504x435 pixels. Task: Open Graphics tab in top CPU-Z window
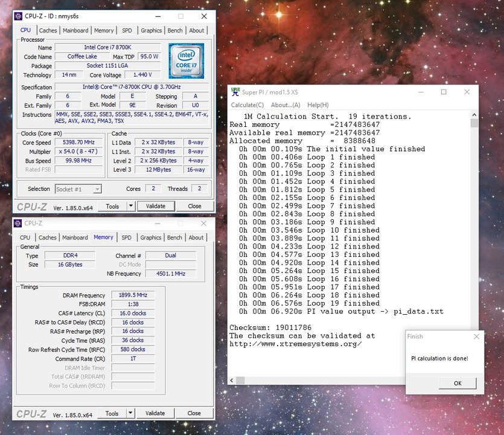pyautogui.click(x=151, y=30)
